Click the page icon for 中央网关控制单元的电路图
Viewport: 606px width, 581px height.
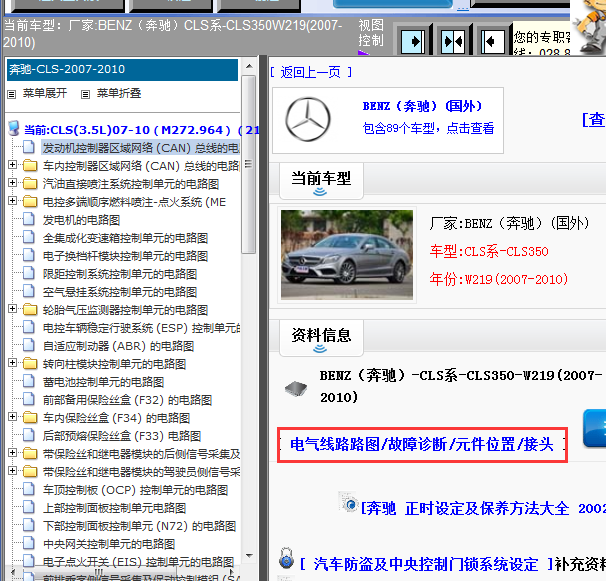29,543
